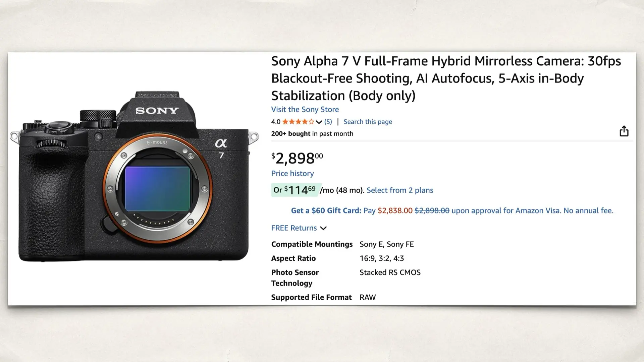
Task: Click 200+ bought in past month
Action: [312, 133]
